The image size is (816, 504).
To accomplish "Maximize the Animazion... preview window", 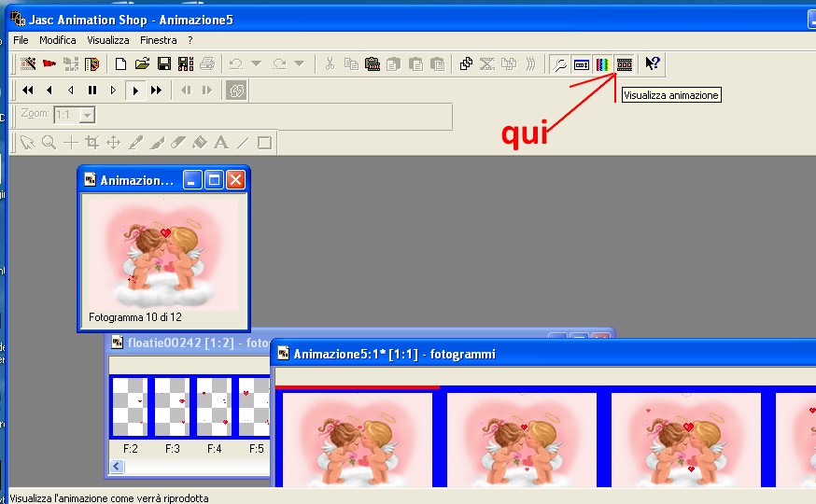I will click(214, 180).
